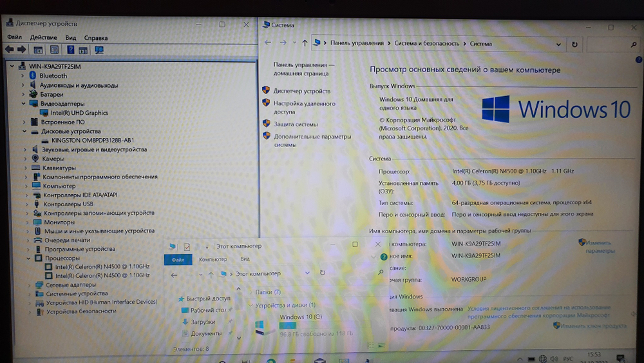The width and height of the screenshot is (644, 363).
Task: Show hidden tray icons chevron
Action: click(520, 359)
